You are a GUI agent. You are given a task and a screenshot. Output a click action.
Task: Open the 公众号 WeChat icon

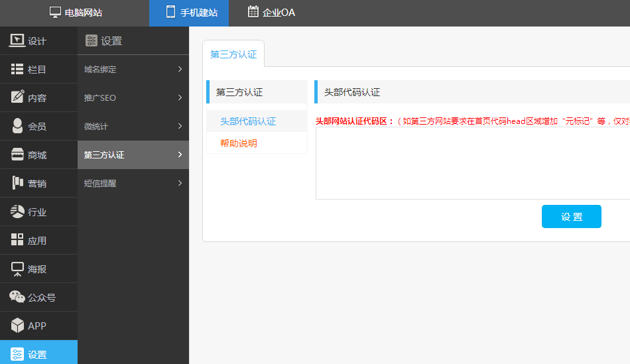tap(17, 297)
